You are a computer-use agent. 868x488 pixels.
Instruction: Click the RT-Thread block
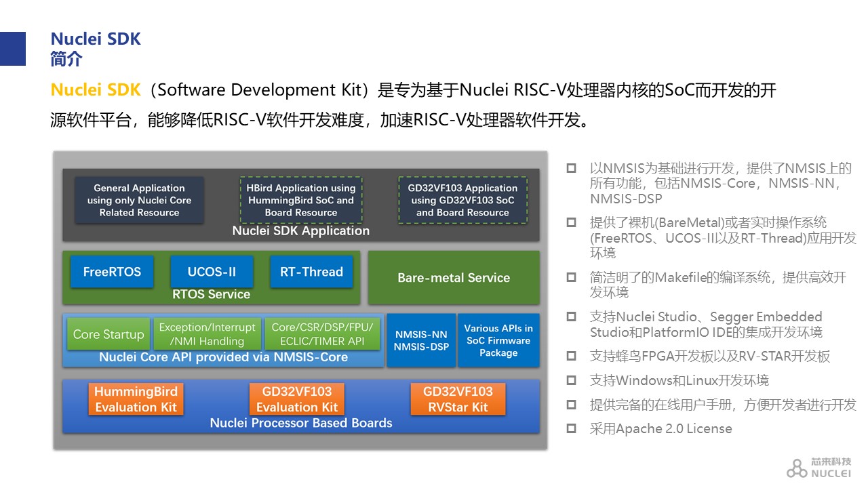point(311,272)
